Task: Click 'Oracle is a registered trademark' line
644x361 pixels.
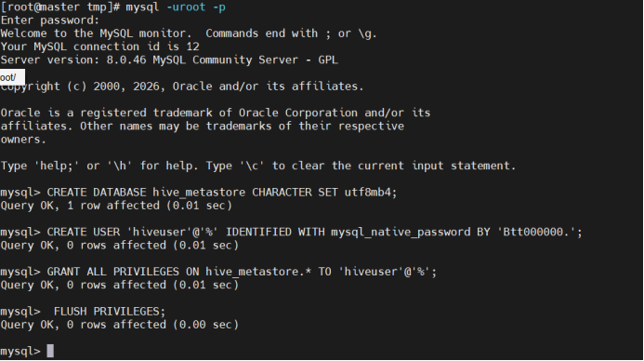Action: pyautogui.click(x=216, y=114)
